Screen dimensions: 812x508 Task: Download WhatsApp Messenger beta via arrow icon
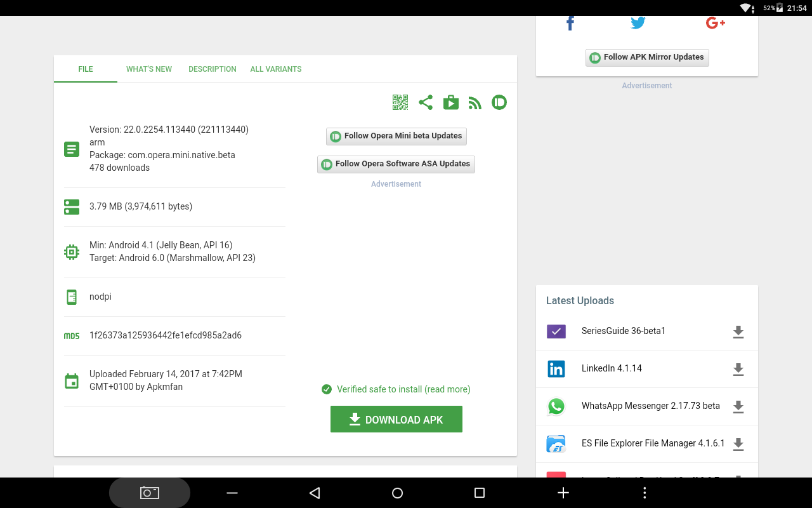point(738,406)
